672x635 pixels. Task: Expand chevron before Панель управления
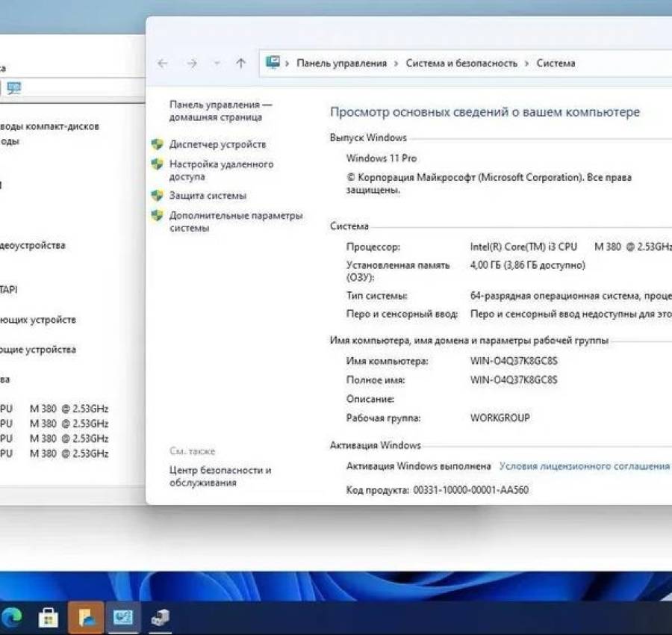tap(287, 63)
